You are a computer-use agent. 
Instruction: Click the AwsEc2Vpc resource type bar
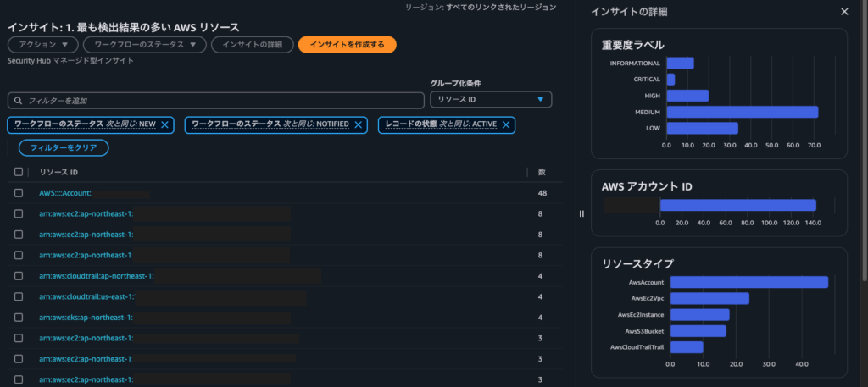point(709,299)
